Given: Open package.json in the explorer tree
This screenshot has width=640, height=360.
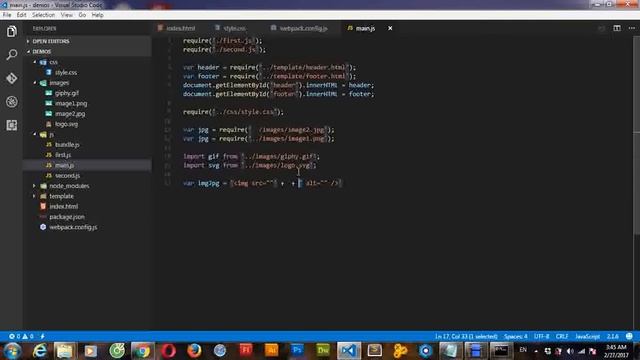Looking at the screenshot, I should pos(67,217).
